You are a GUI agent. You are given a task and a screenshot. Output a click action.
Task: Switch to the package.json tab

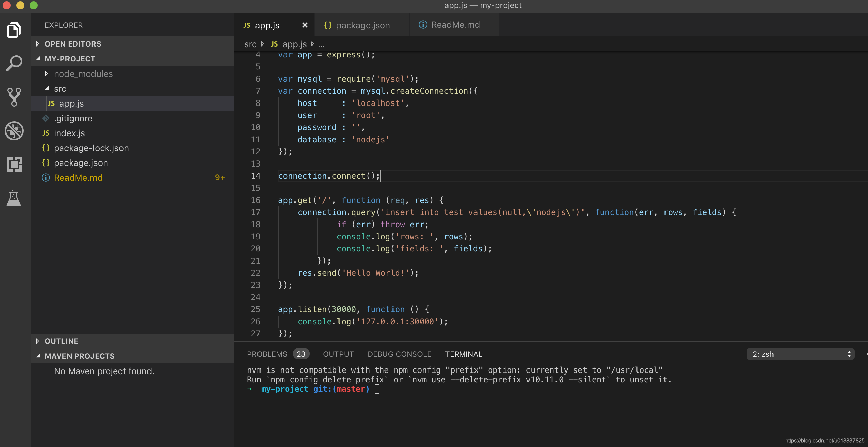pyautogui.click(x=361, y=25)
